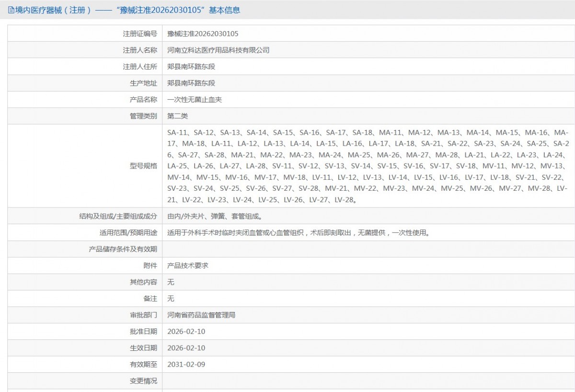Select the approval department 河南省药品监督管理局

pos(201,315)
